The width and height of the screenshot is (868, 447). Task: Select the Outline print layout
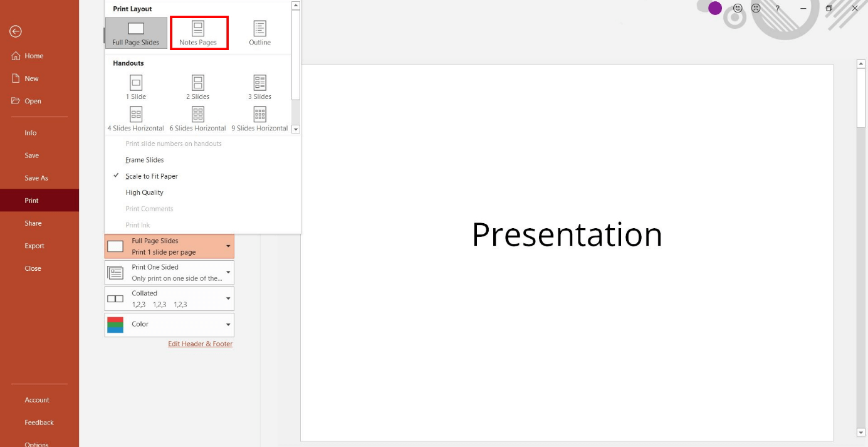pyautogui.click(x=259, y=33)
